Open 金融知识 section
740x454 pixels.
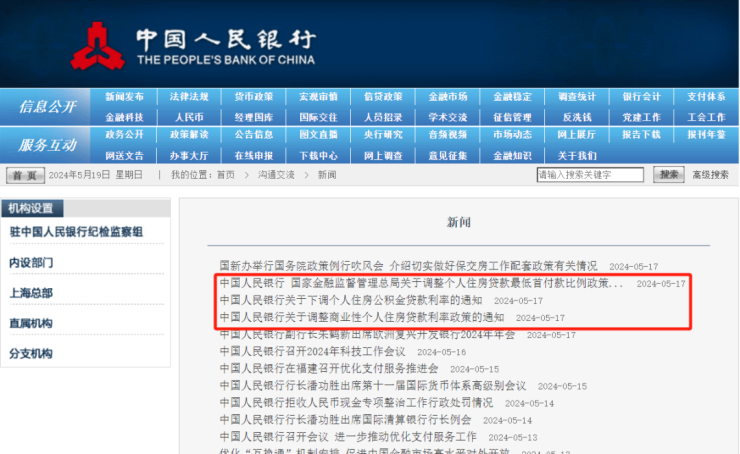click(512, 156)
